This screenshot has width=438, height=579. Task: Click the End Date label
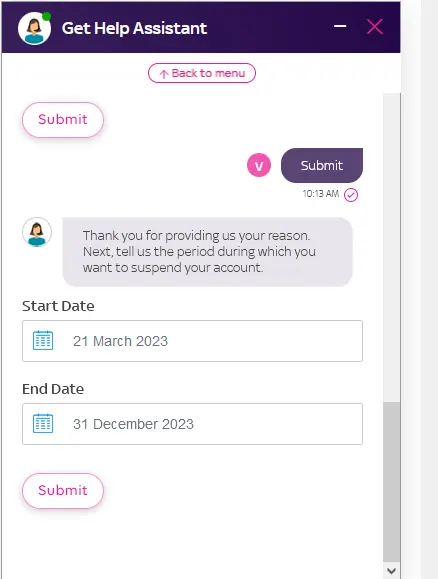click(53, 389)
